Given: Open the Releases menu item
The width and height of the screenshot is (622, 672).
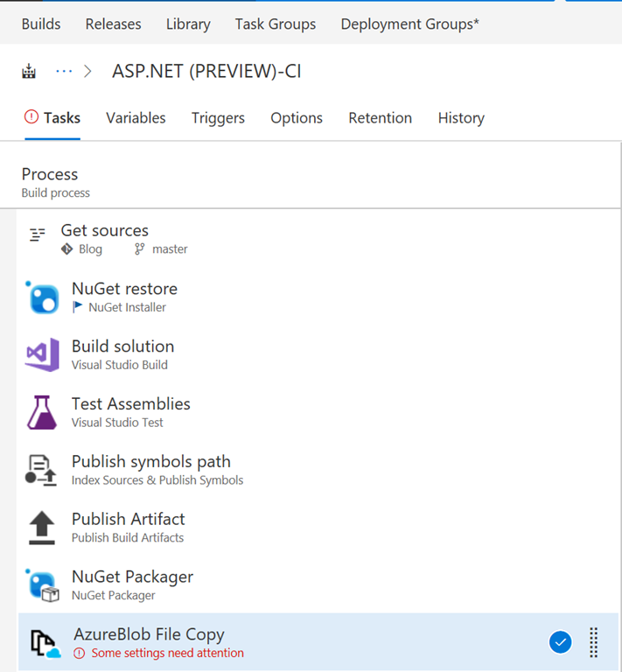Looking at the screenshot, I should [x=113, y=24].
